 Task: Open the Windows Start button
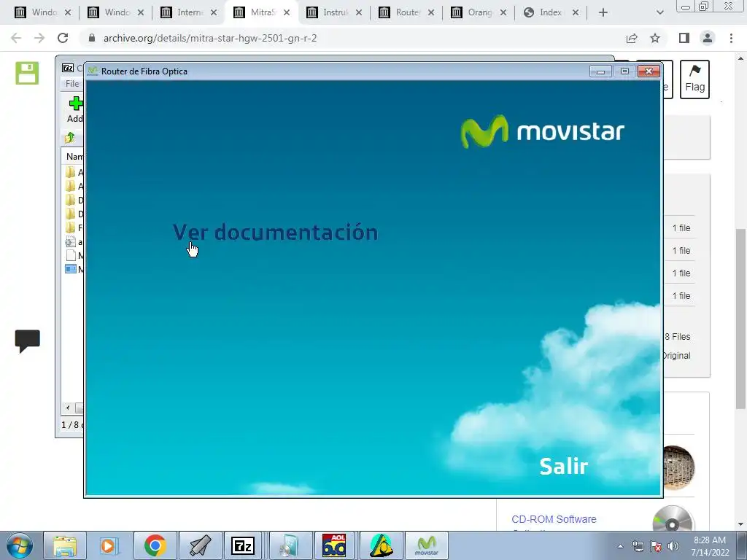click(19, 546)
